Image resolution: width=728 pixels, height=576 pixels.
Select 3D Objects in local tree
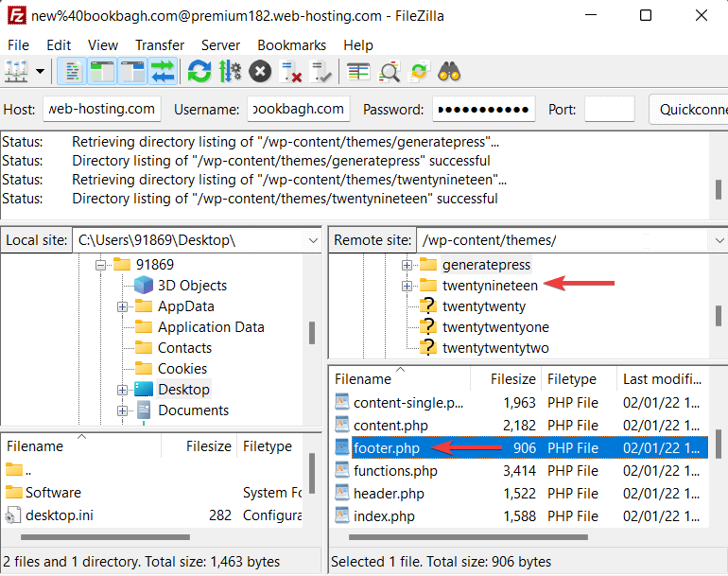click(x=192, y=286)
